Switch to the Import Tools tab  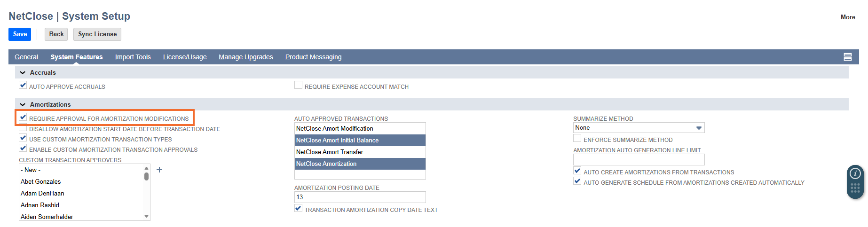[x=133, y=57]
